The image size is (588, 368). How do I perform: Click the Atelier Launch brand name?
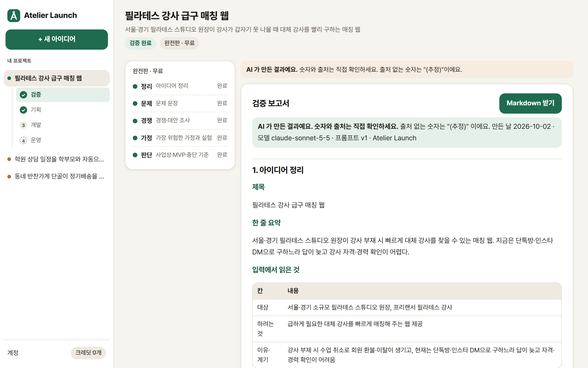point(50,16)
